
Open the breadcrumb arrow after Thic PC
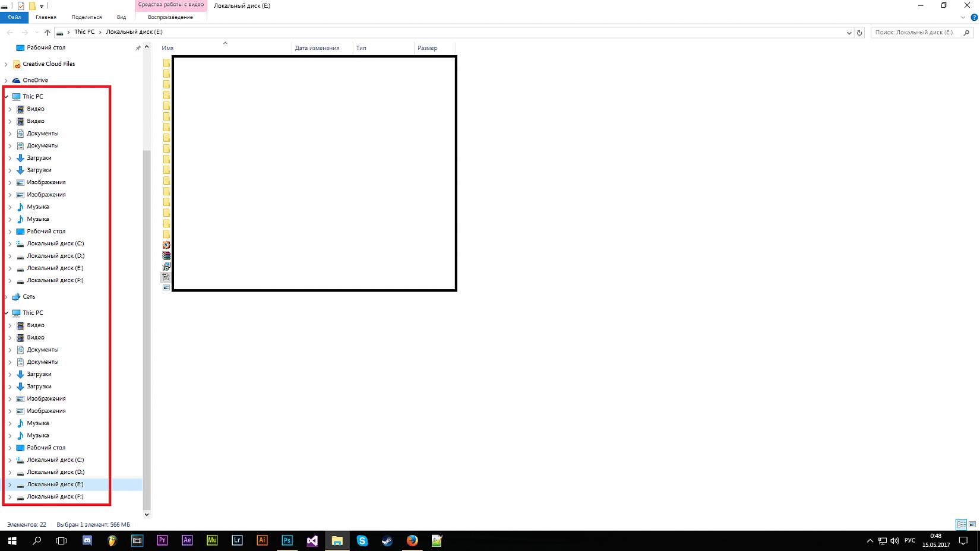[100, 32]
